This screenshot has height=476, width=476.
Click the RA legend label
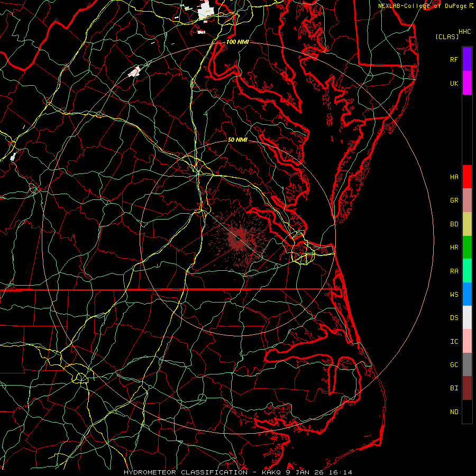click(454, 271)
